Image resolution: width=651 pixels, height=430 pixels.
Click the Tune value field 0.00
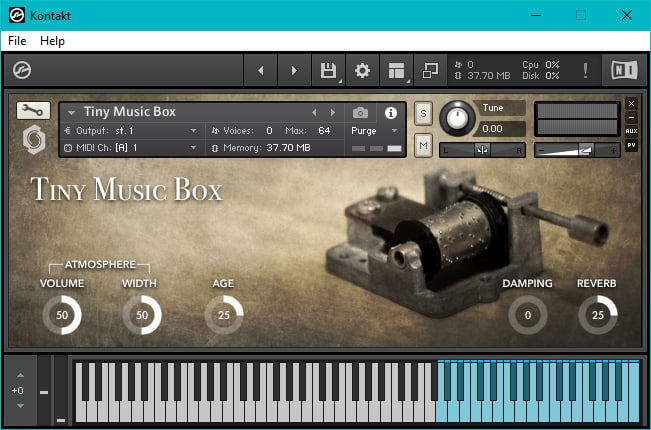(501, 129)
